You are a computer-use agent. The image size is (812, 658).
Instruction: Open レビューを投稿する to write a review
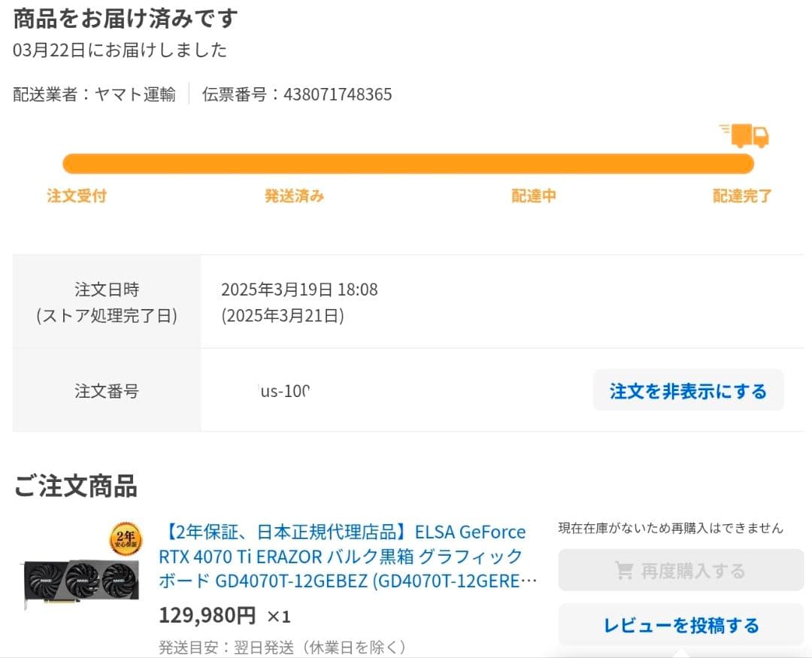point(679,624)
